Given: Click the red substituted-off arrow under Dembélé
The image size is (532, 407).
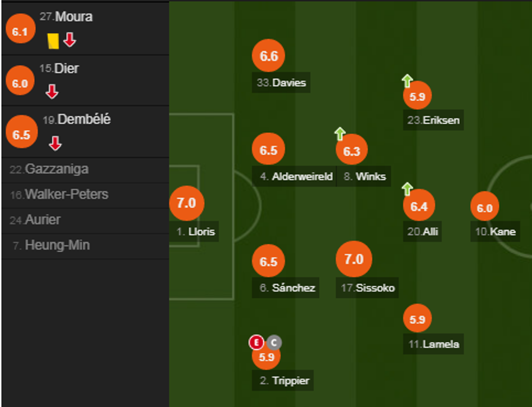Looking at the screenshot, I should coord(55,143).
